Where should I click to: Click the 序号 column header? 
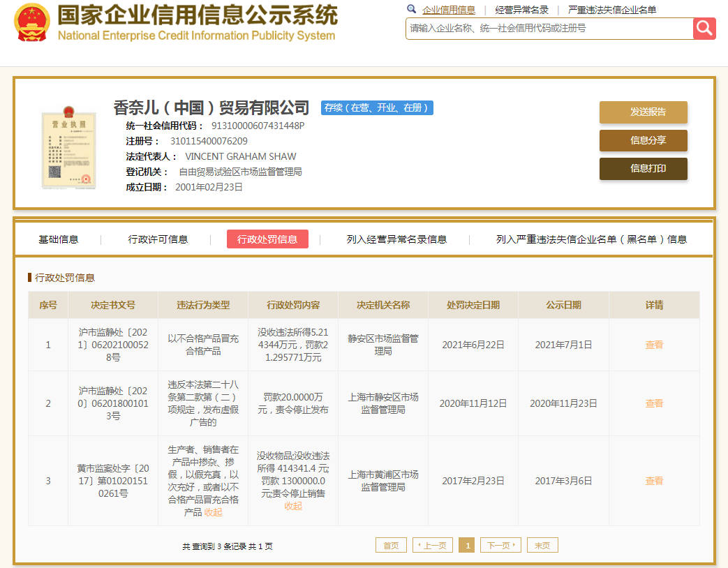[x=48, y=305]
